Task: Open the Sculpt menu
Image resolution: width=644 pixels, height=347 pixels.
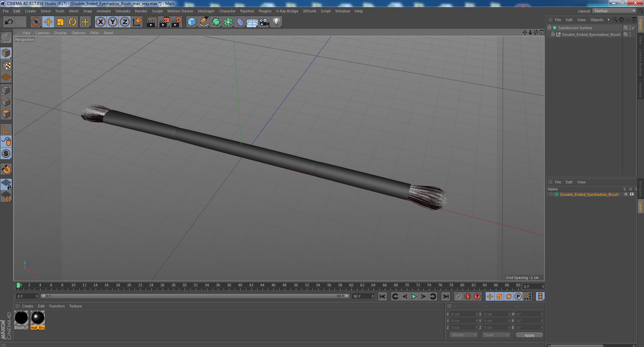Action: click(x=157, y=11)
